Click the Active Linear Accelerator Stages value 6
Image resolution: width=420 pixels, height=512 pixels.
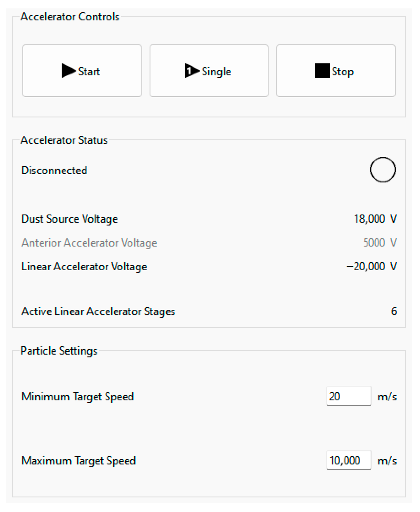click(394, 311)
